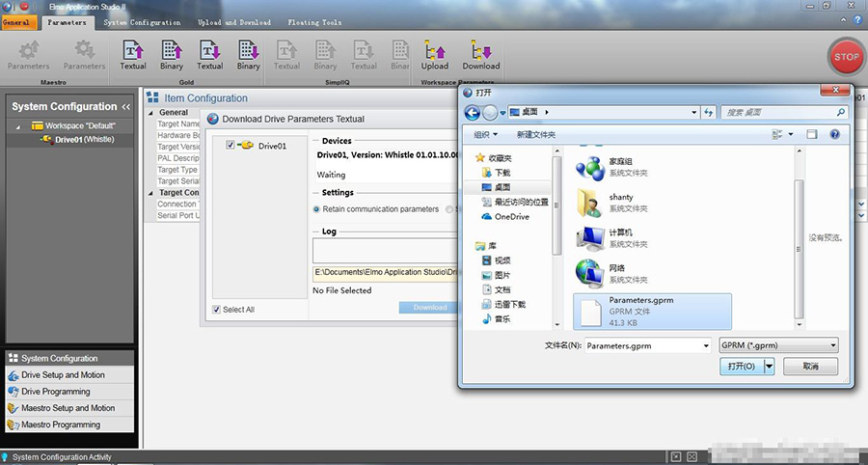
Task: Click the 取消 cancel button
Action: tap(810, 367)
